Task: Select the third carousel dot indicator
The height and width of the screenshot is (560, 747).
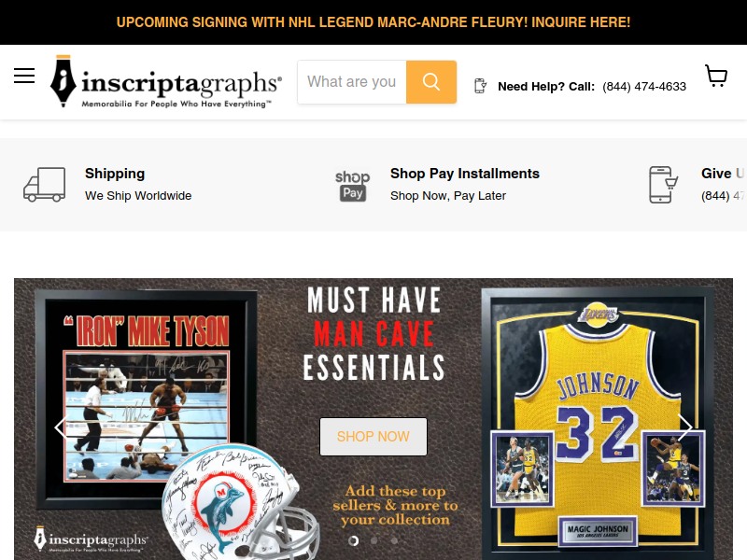Action: [394, 541]
